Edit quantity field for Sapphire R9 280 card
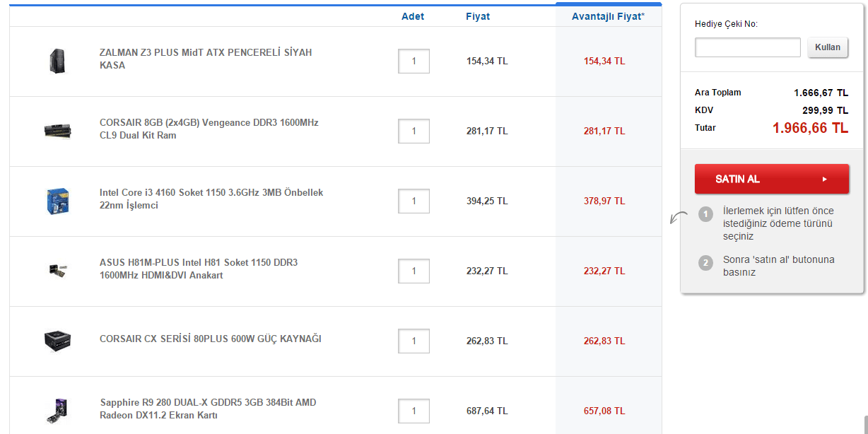 coord(414,411)
